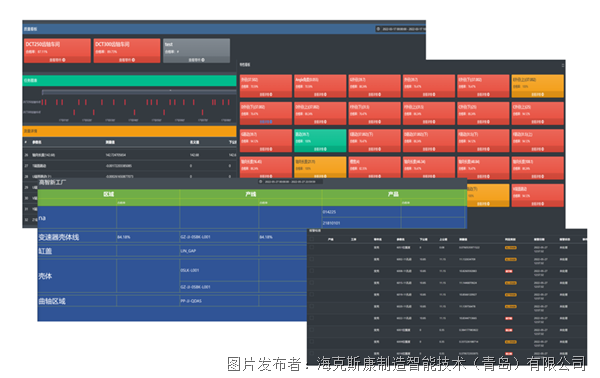Click the clock icon beside 高智新工厂 date range
600x378 pixels.
click(x=261, y=182)
